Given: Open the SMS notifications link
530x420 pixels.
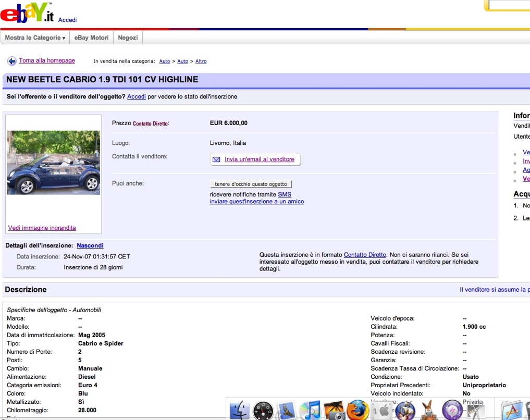Looking at the screenshot, I should click(284, 194).
